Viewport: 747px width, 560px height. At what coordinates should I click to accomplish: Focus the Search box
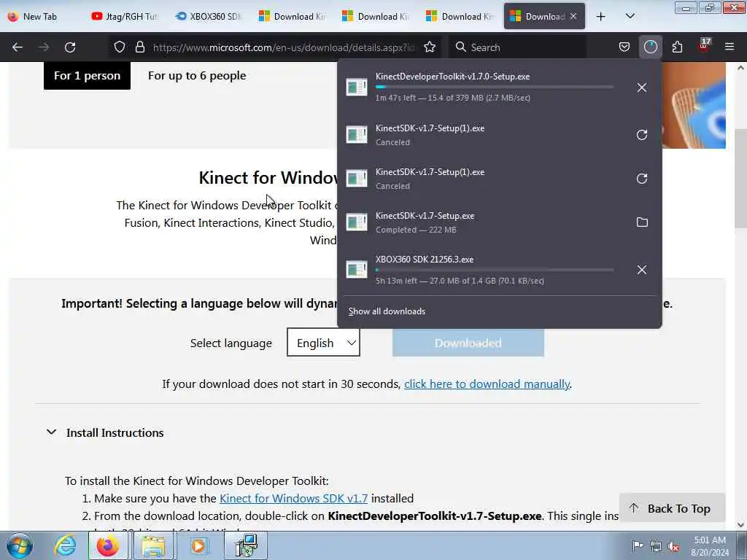coord(517,47)
